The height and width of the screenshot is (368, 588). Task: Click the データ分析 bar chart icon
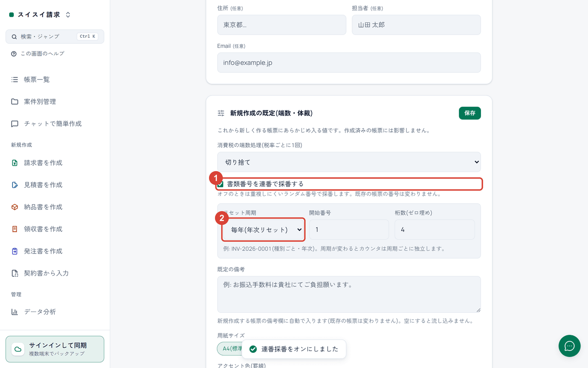tap(15, 312)
